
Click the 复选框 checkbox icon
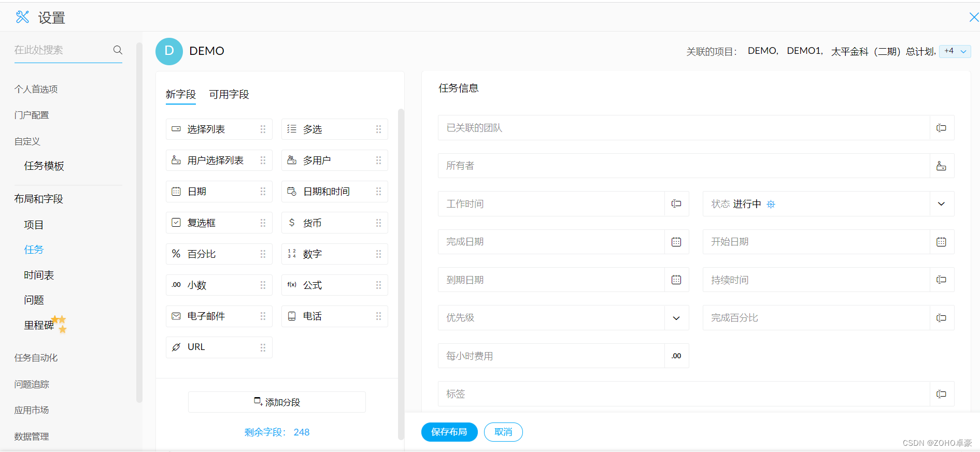pyautogui.click(x=176, y=223)
